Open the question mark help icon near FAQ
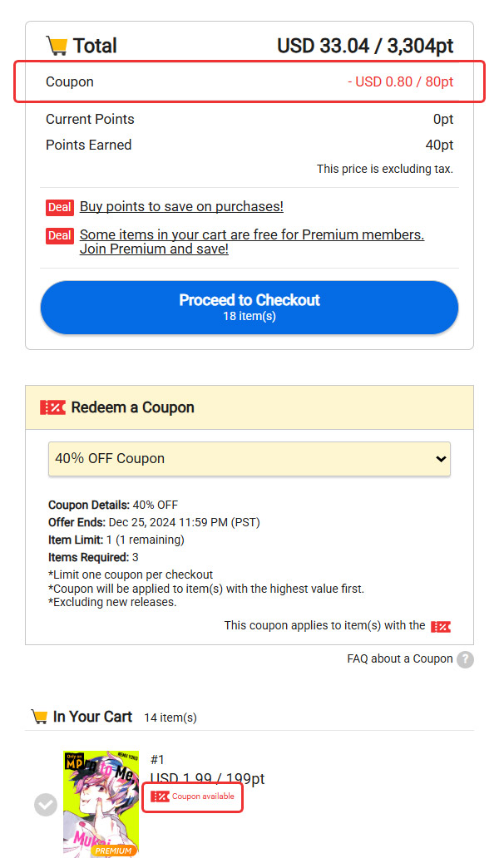This screenshot has width=499, height=868. coord(466,659)
